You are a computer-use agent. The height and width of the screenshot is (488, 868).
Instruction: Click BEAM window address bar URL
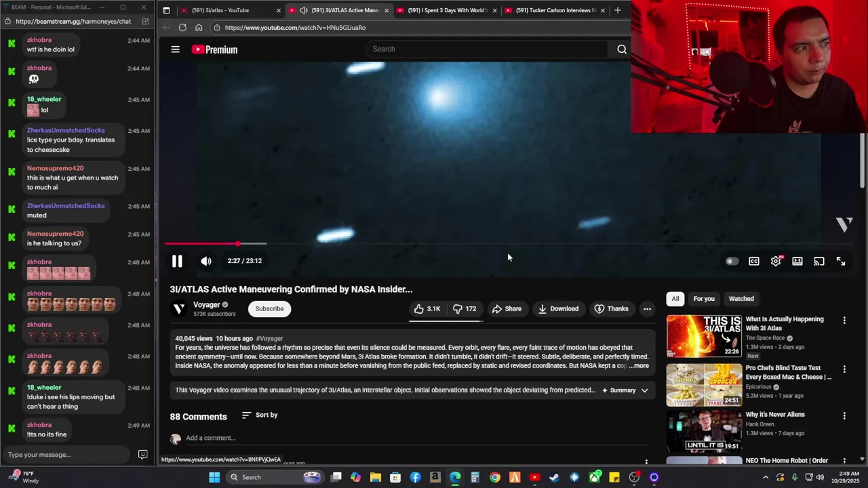click(x=73, y=21)
